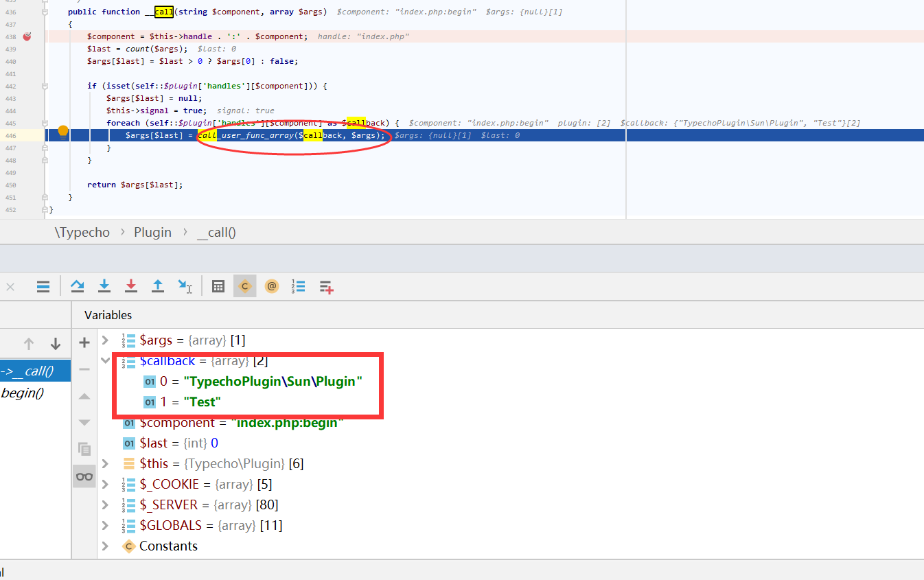
Task: Click the Run to Cursor icon
Action: (x=185, y=286)
